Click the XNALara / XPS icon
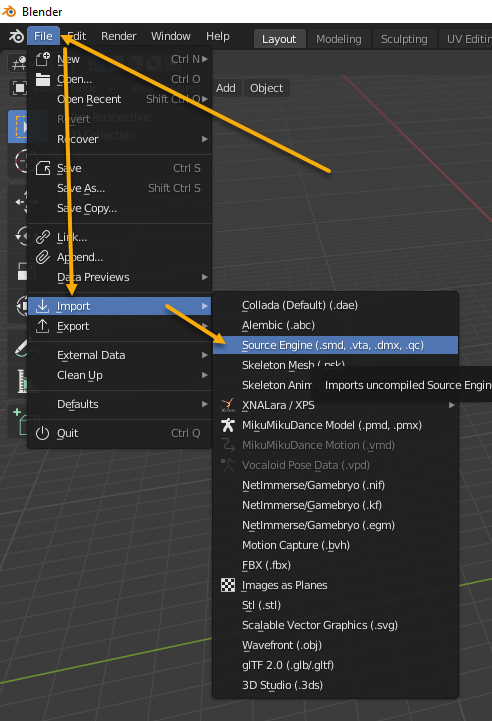Image resolution: width=492 pixels, height=721 pixels. [228, 405]
